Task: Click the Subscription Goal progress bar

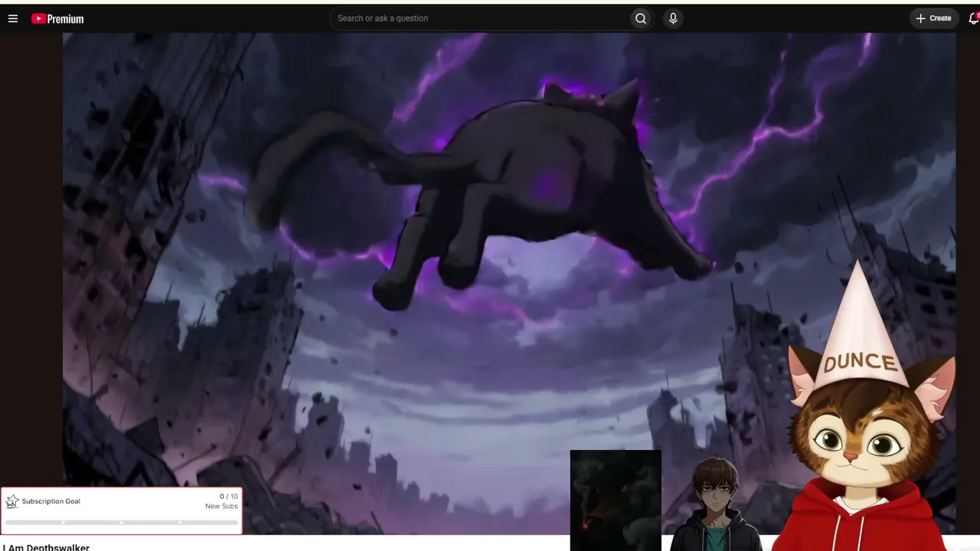Action: pyautogui.click(x=121, y=523)
